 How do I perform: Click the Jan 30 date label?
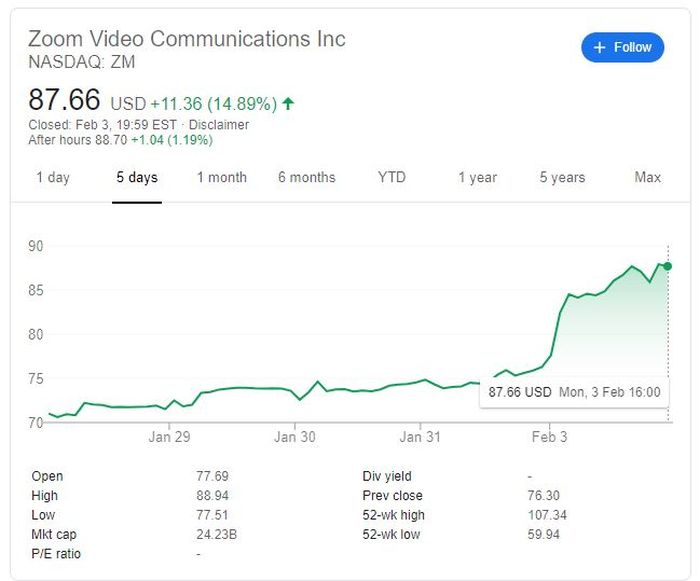[x=295, y=437]
